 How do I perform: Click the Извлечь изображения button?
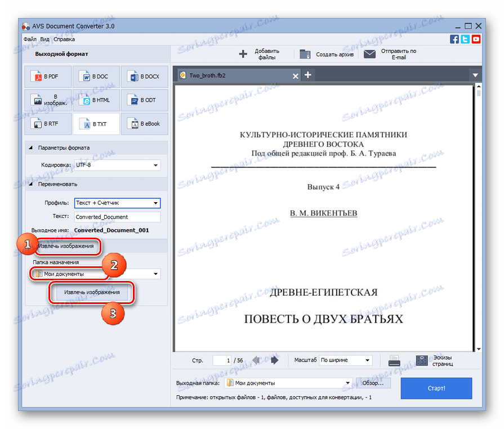(x=92, y=292)
